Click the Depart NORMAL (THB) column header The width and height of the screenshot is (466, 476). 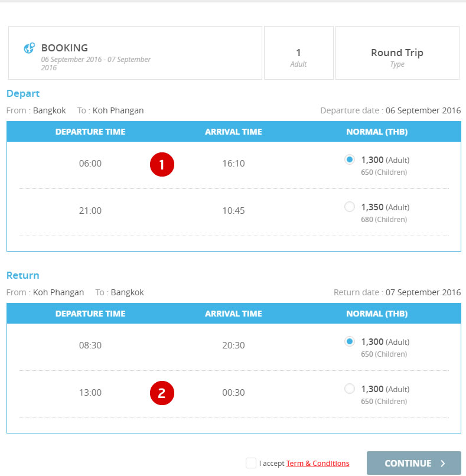click(377, 132)
